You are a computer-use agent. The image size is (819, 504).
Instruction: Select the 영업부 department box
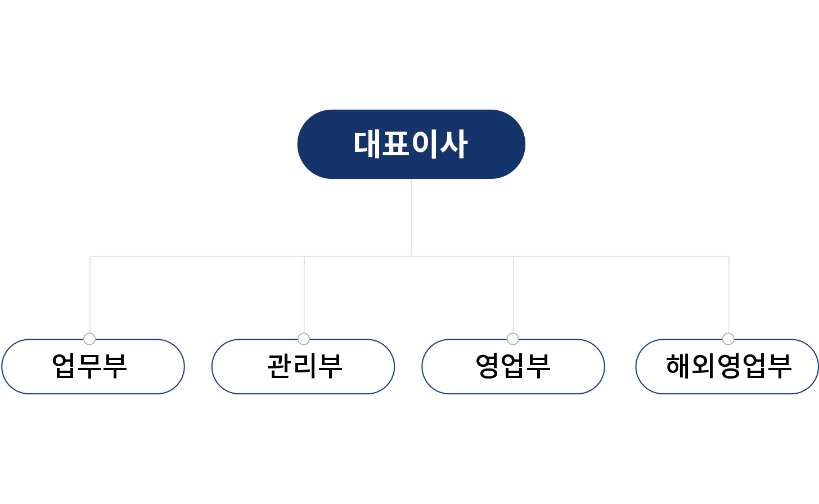coord(513,367)
